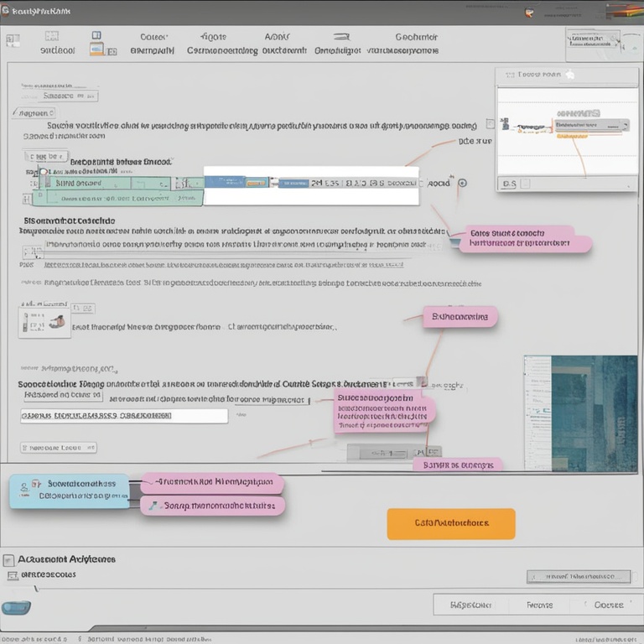Toggle the checkbox beside the bottom section heading
644x644 pixels.
pyautogui.click(x=9, y=559)
